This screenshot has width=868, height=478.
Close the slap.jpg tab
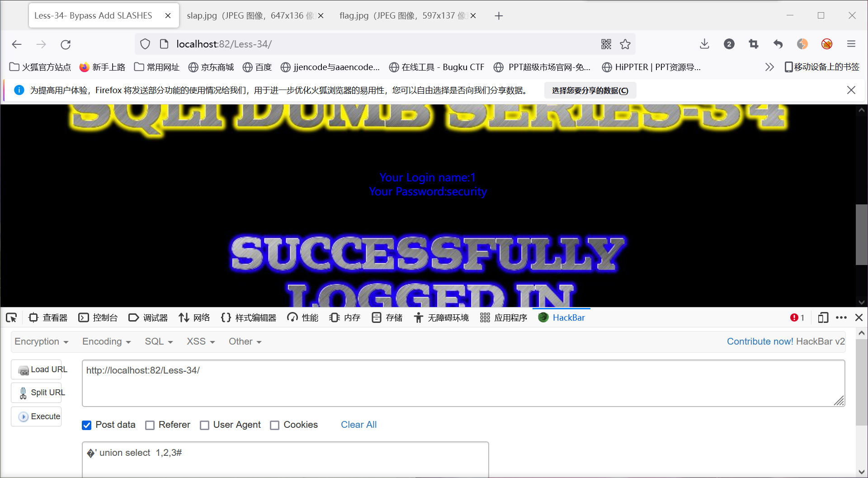pos(321,16)
